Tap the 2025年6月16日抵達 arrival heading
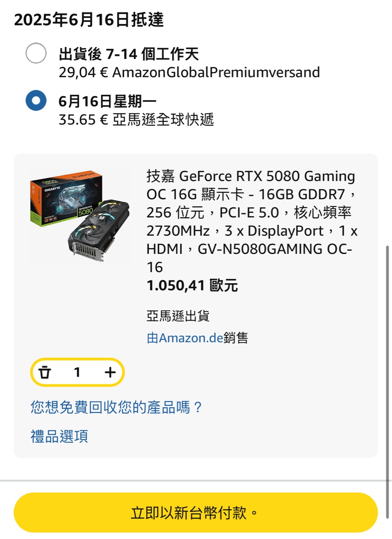 pos(89,19)
